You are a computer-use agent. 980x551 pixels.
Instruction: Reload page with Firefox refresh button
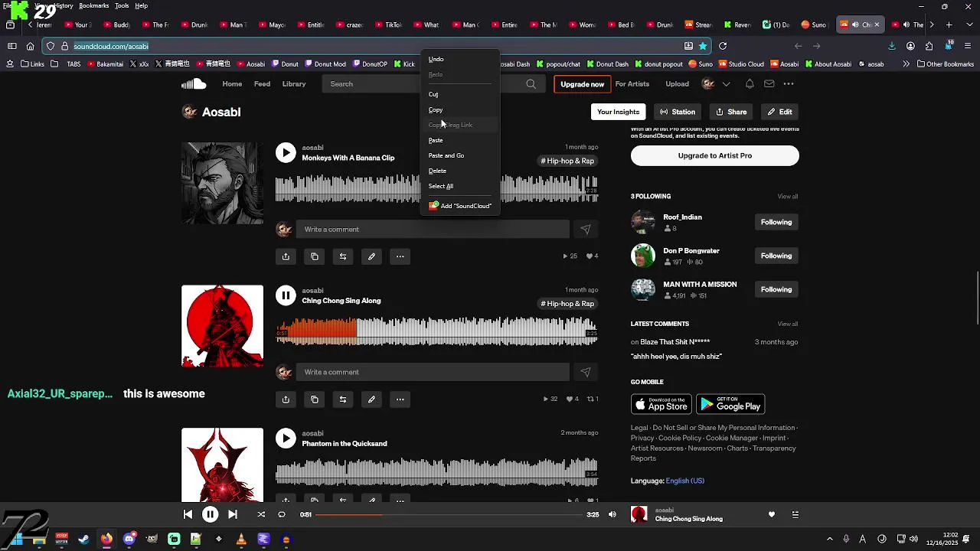pyautogui.click(x=722, y=46)
